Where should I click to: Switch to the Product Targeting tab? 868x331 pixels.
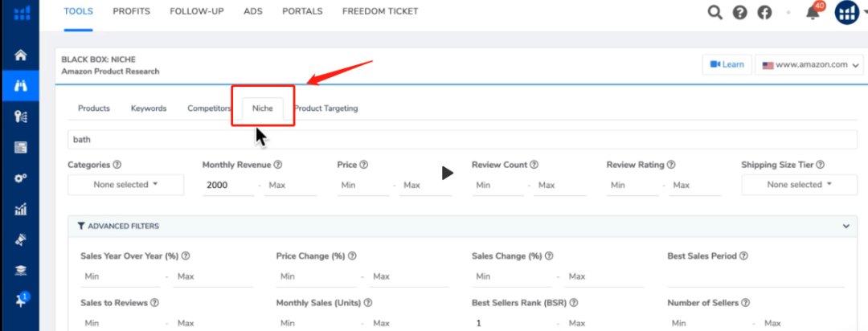tap(326, 108)
